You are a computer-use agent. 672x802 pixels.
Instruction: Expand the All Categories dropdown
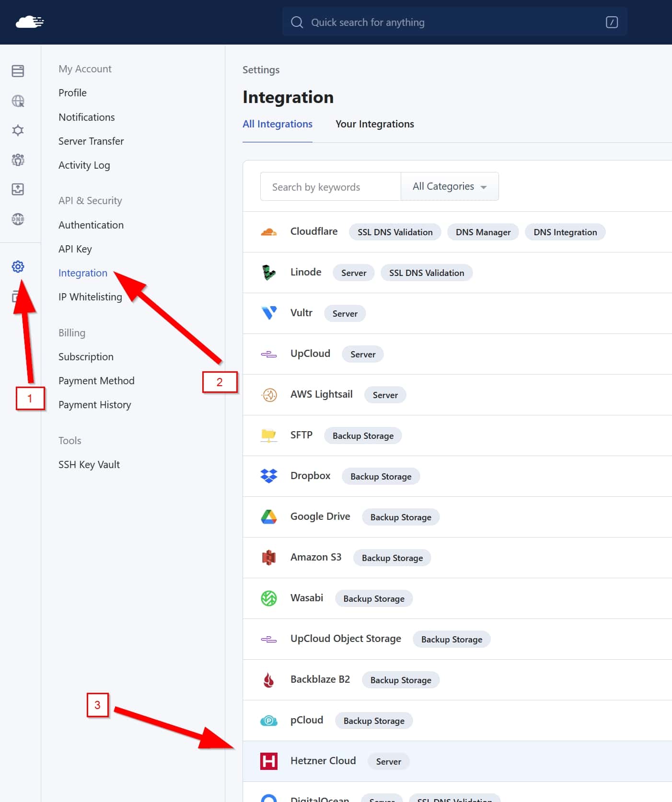[449, 186]
